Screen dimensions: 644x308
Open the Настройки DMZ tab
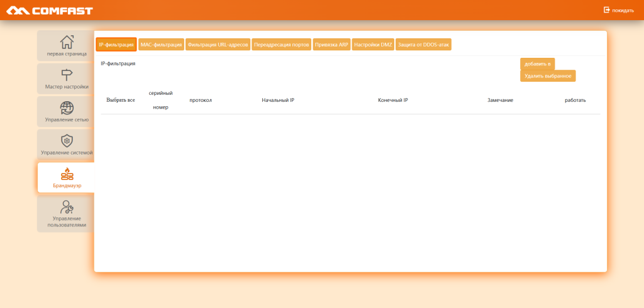(373, 45)
